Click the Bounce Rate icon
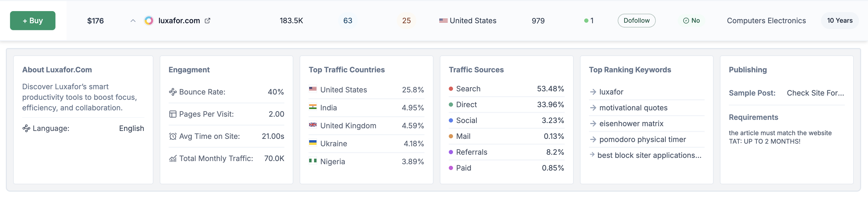Image resolution: width=868 pixels, height=198 pixels. 173,92
